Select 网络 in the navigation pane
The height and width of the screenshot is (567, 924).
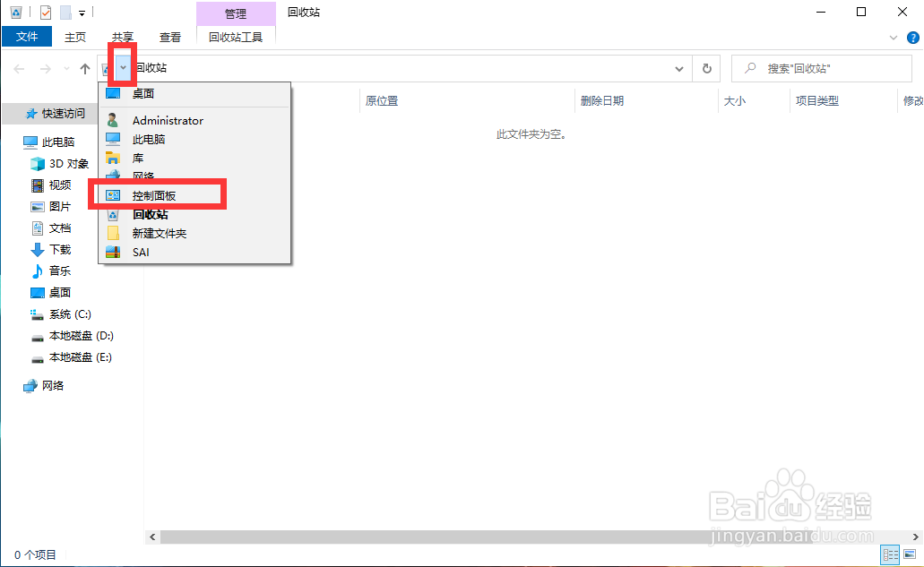tap(53, 386)
